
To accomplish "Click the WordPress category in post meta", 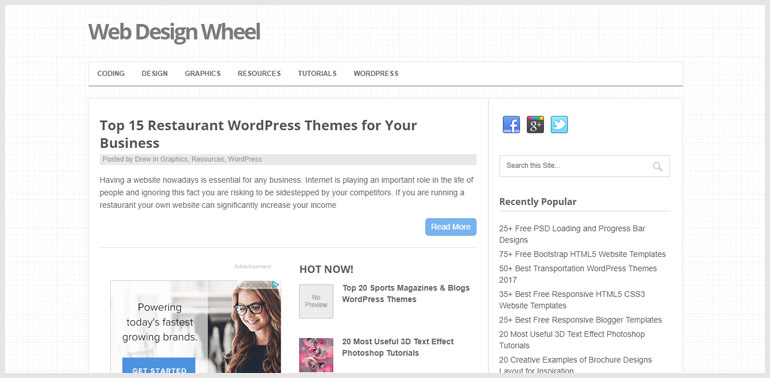I will (245, 160).
